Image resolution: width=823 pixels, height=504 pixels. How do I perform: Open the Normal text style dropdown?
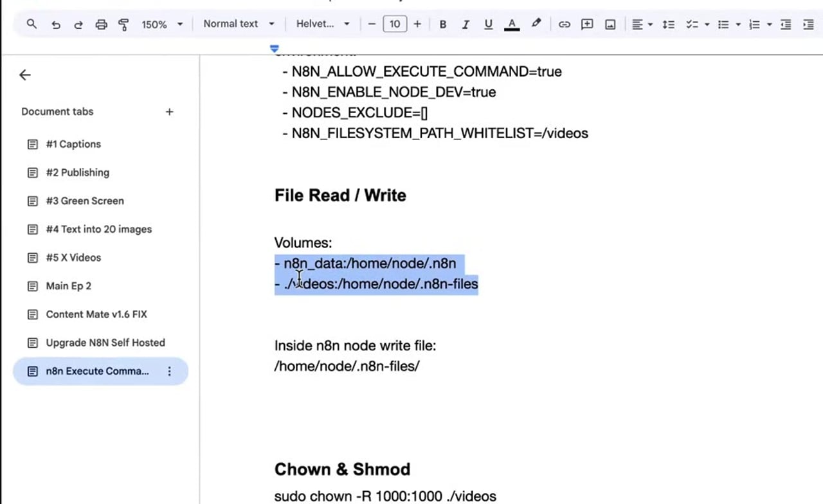[x=239, y=24]
